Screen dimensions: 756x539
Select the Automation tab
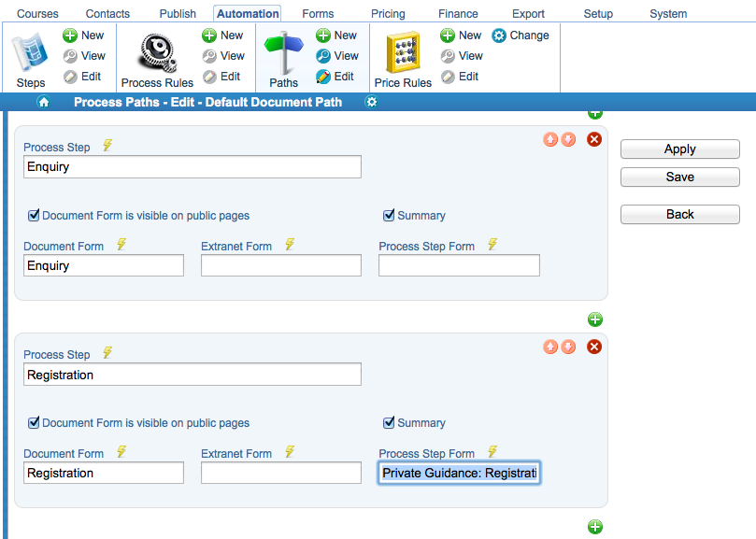[x=248, y=14]
